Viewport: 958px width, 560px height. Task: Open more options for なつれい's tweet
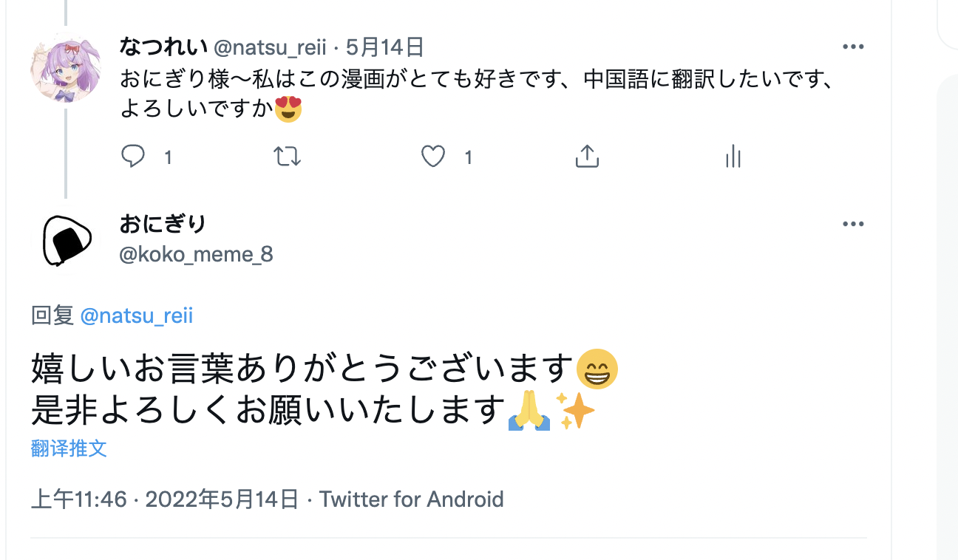[x=853, y=47]
